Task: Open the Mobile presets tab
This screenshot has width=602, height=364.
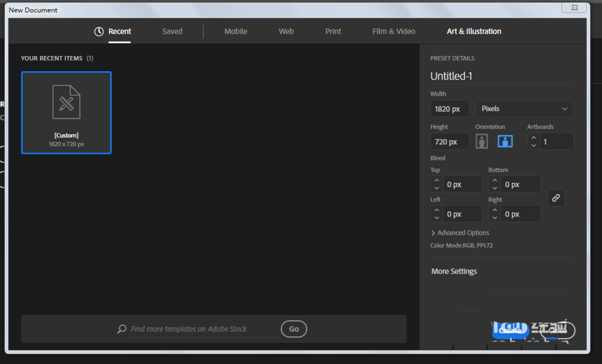Action: (236, 31)
